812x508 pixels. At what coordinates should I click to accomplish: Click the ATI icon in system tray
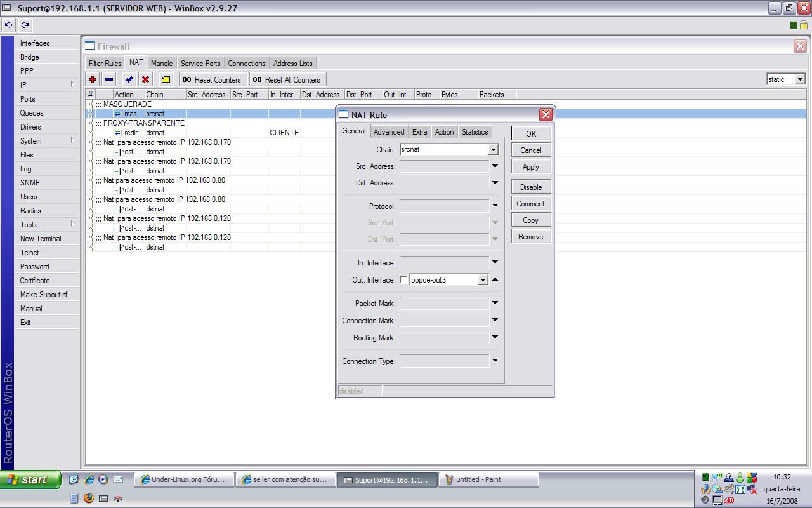(729, 500)
